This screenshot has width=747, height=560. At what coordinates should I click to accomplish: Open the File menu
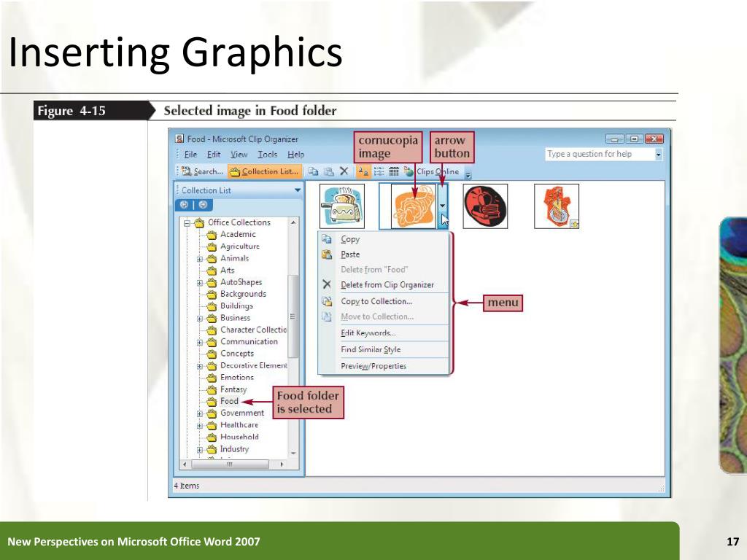(190, 155)
